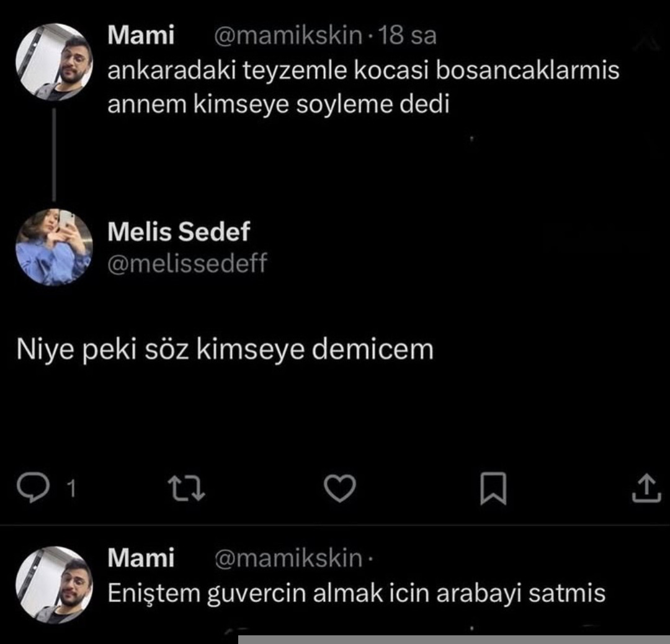Bookmark Melis Sedef's tweet
Viewport: 670px width, 644px height.
coord(494,489)
